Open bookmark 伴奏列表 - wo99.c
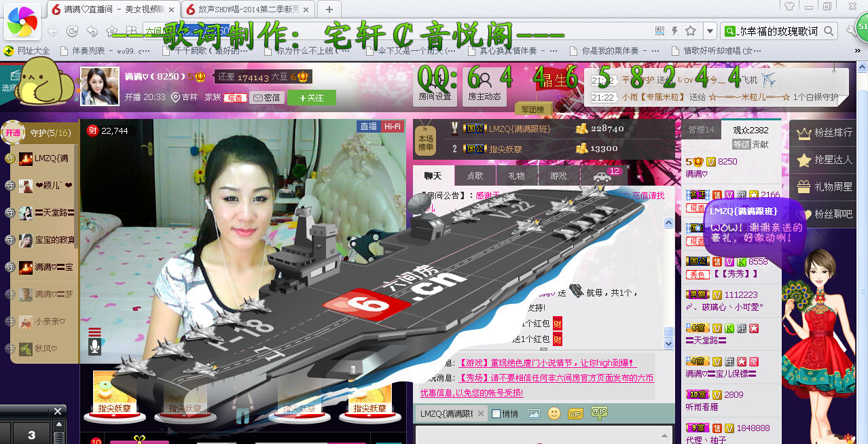The image size is (868, 444). click(x=105, y=51)
